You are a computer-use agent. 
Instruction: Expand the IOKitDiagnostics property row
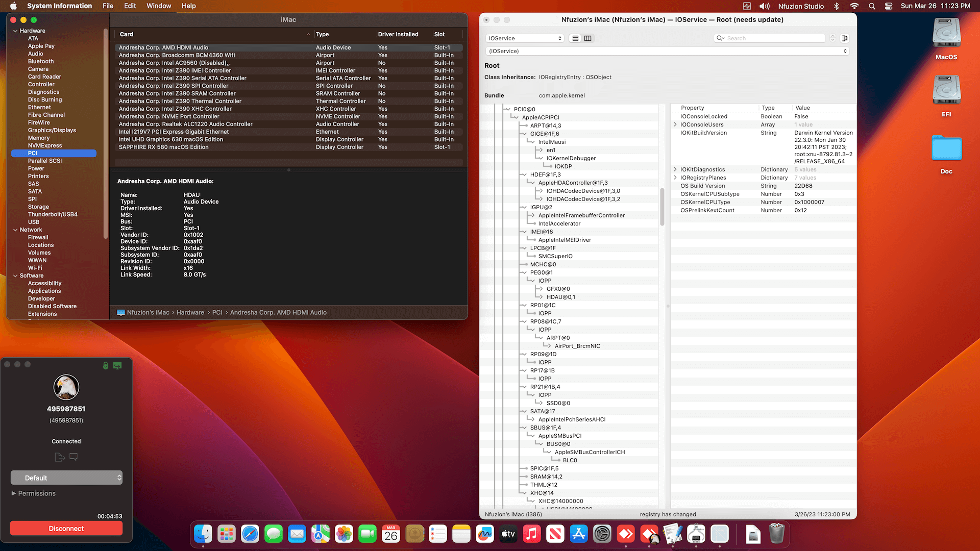coord(675,169)
